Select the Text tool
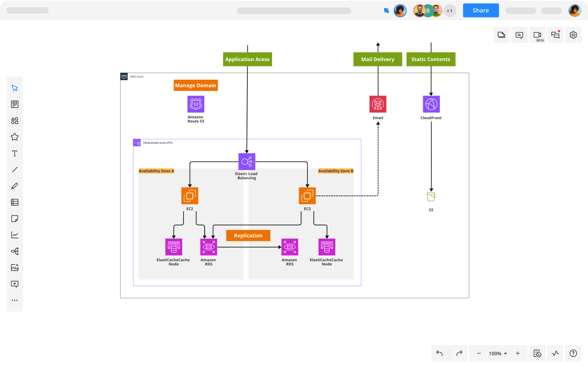588x368 pixels. point(15,153)
